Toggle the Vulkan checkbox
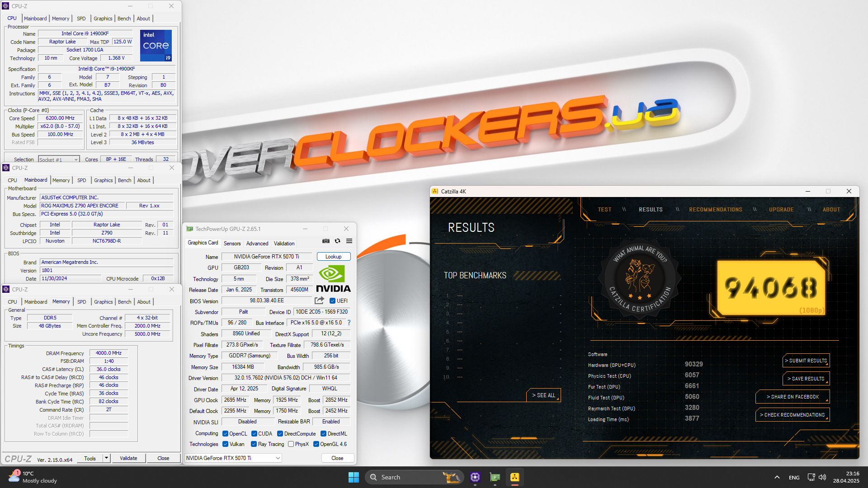This screenshot has width=868, height=488. click(225, 444)
